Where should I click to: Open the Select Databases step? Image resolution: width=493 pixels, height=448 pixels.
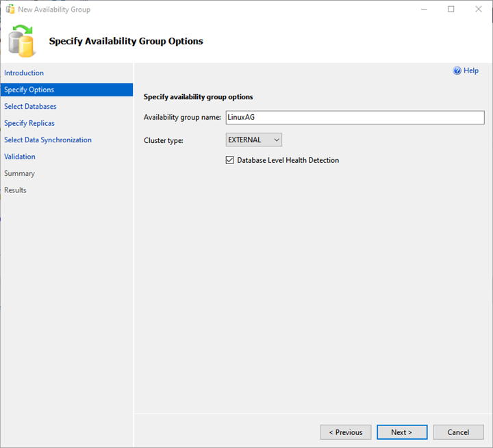coord(30,107)
